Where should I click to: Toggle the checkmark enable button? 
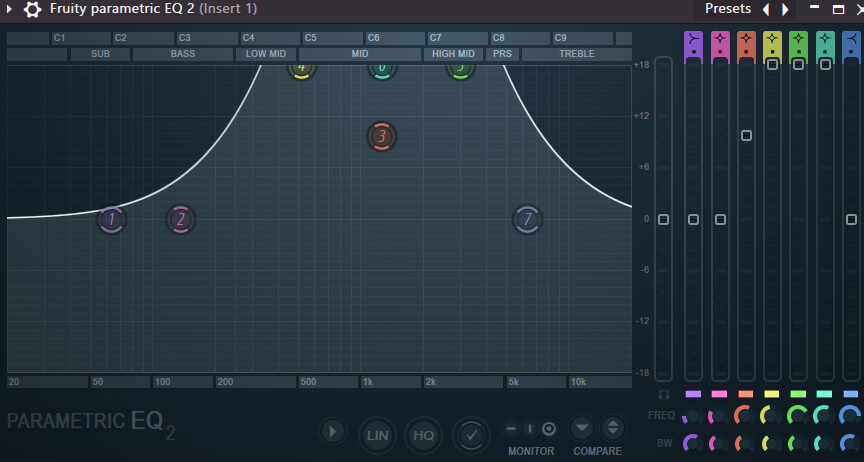[471, 436]
